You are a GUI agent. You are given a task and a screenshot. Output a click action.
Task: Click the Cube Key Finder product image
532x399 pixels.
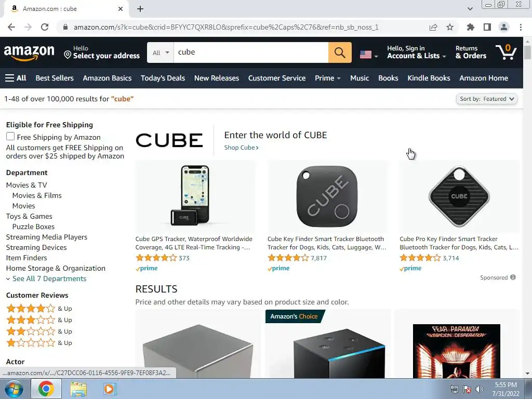(x=327, y=196)
